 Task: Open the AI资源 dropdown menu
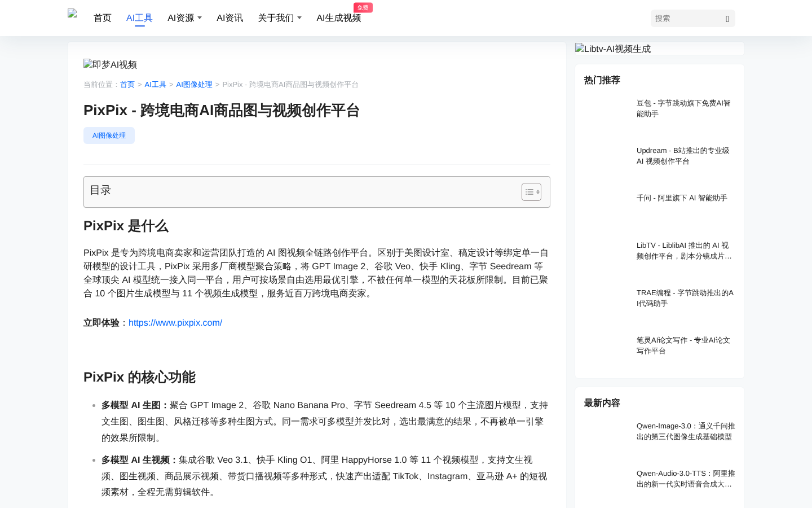pyautogui.click(x=184, y=18)
